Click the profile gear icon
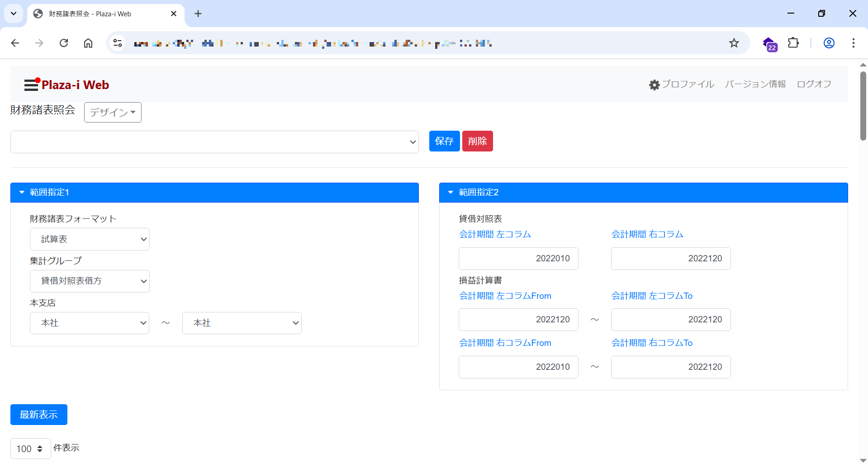Screen dimensions: 868x463 coord(654,85)
